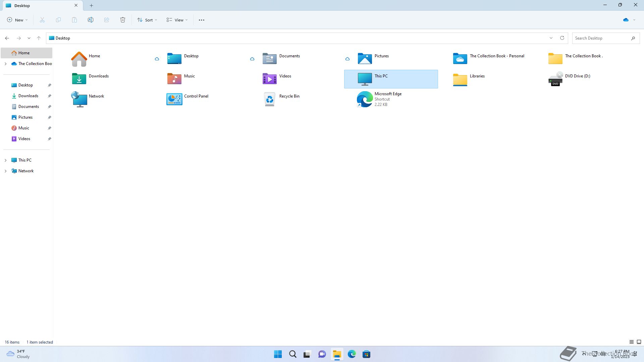This screenshot has width=644, height=362.
Task: Click the New button
Action: (17, 20)
